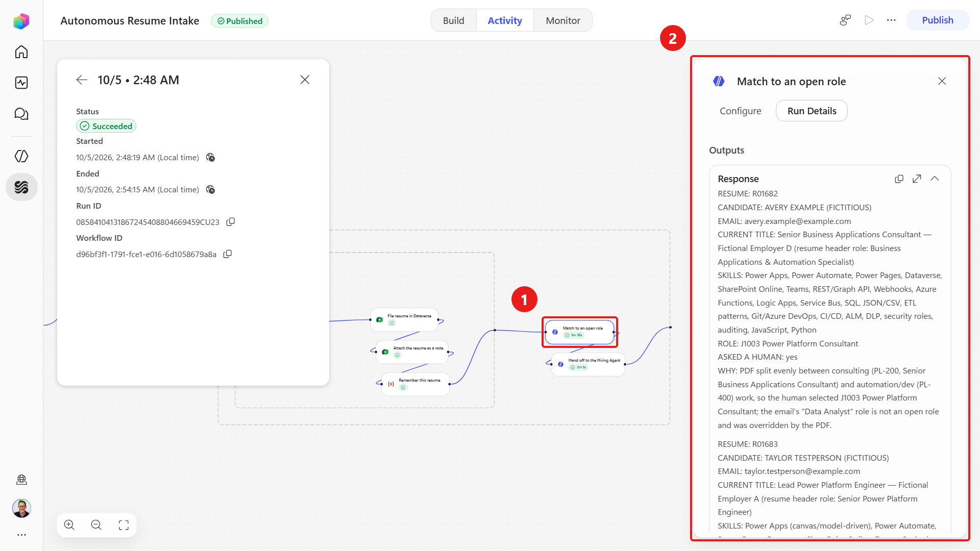Expand Response output to full view
The width and height of the screenshot is (980, 551).
pos(917,179)
